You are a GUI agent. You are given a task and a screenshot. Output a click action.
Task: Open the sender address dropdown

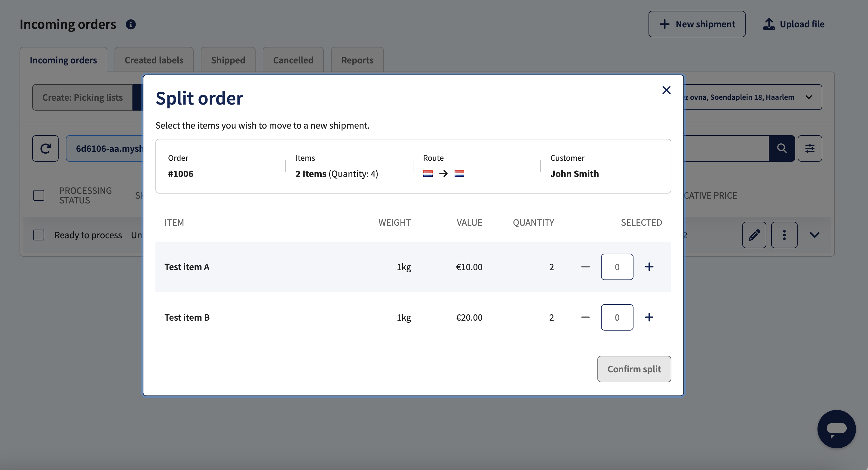click(753, 97)
